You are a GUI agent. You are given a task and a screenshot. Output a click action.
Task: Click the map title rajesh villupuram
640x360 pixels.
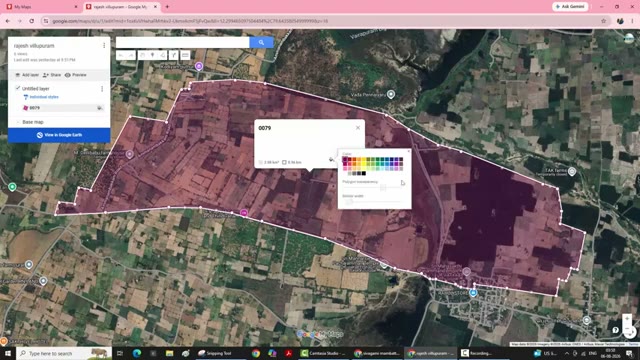[x=34, y=46]
